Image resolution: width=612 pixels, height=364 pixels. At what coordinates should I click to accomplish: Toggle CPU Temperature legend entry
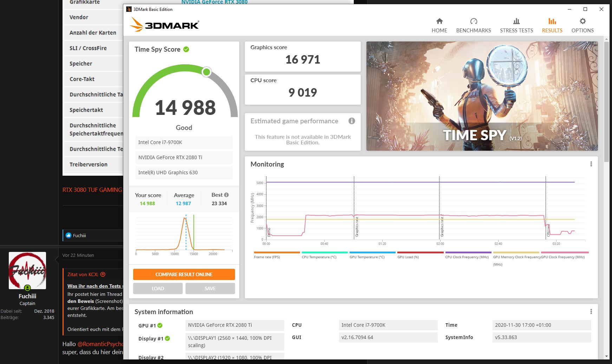click(x=324, y=255)
